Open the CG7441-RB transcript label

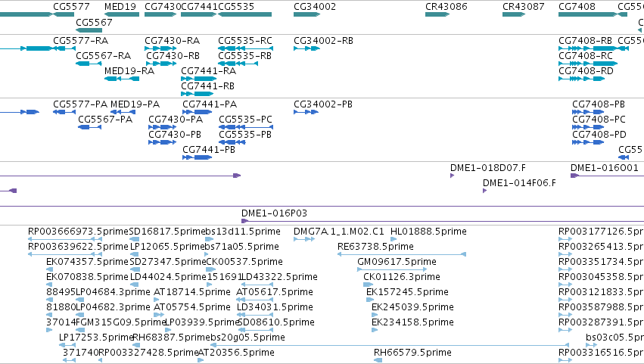coord(208,86)
